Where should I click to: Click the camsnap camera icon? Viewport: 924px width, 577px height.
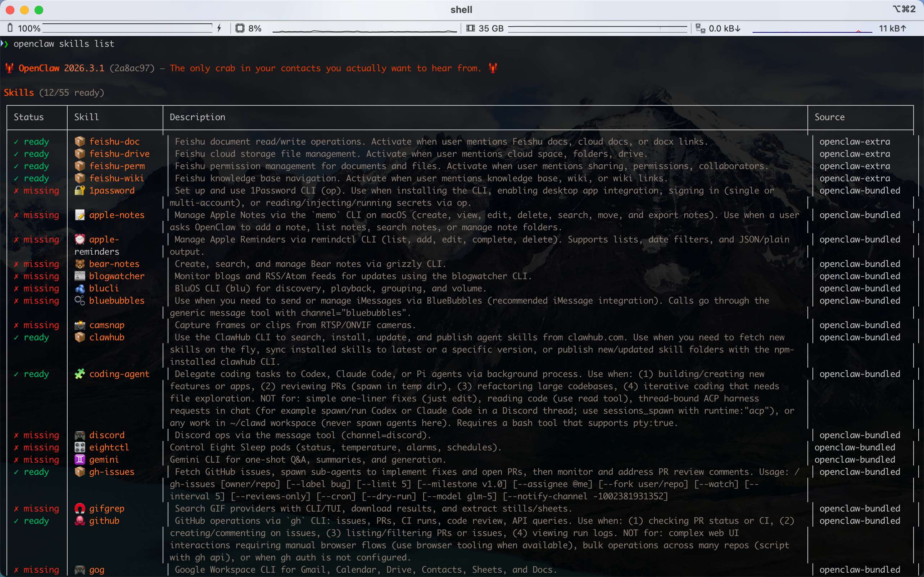coord(80,325)
